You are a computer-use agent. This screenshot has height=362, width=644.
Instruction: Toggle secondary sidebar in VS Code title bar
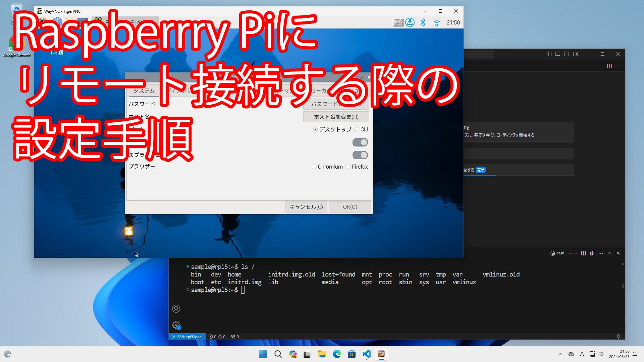567,54
